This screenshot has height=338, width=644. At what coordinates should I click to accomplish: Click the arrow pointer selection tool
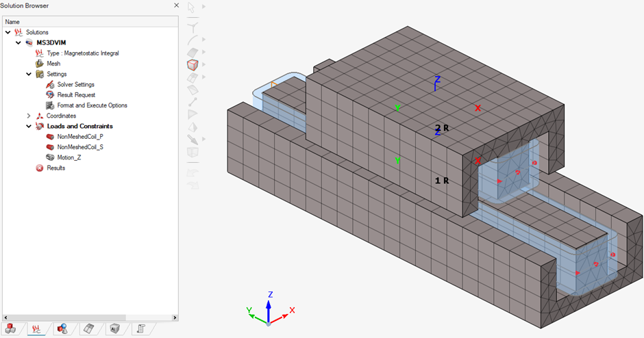[192, 7]
